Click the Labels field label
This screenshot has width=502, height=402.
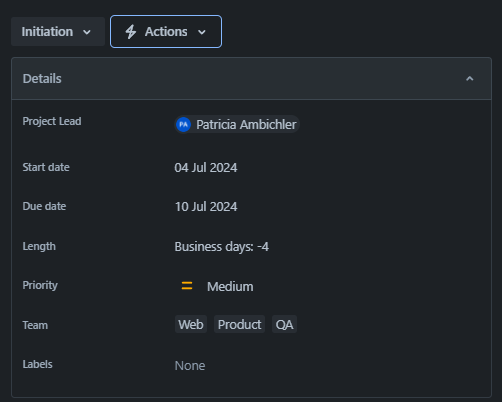point(37,364)
